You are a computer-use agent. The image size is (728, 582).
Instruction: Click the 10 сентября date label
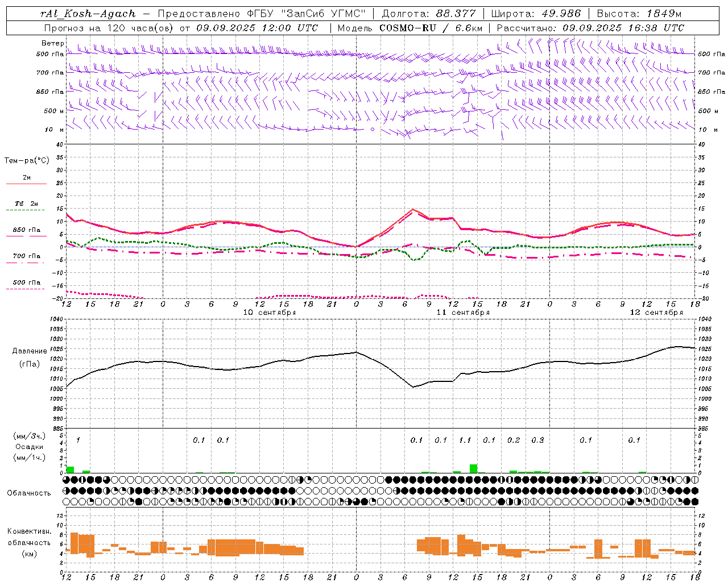(270, 313)
